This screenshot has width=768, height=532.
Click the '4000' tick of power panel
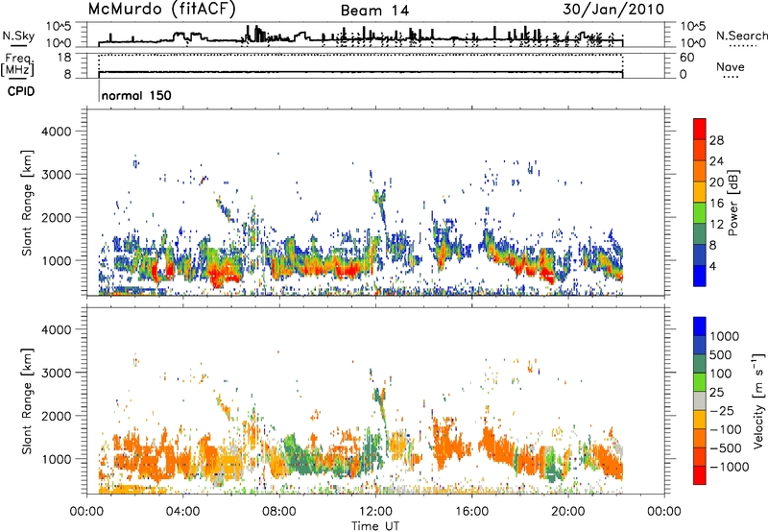pos(56,132)
